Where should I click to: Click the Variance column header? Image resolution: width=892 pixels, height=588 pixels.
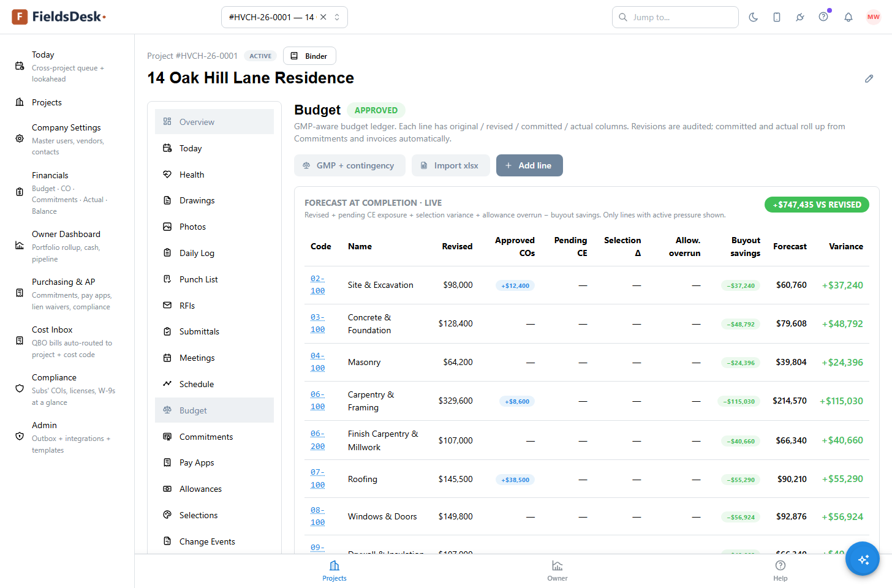pyautogui.click(x=845, y=246)
